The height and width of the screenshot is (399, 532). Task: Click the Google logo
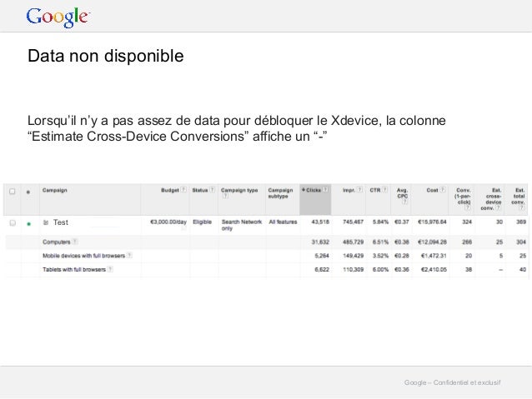pyautogui.click(x=58, y=17)
